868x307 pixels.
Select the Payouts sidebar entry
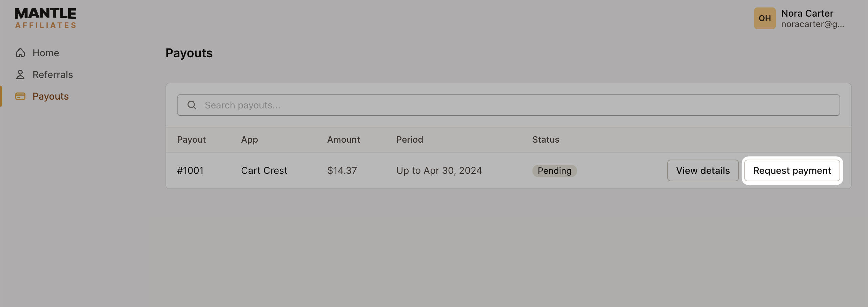(51, 96)
